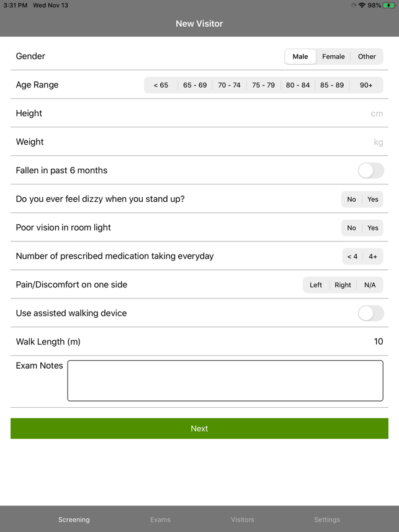The width and height of the screenshot is (399, 532).
Task: Open the Visitors tab
Action: tap(242, 520)
